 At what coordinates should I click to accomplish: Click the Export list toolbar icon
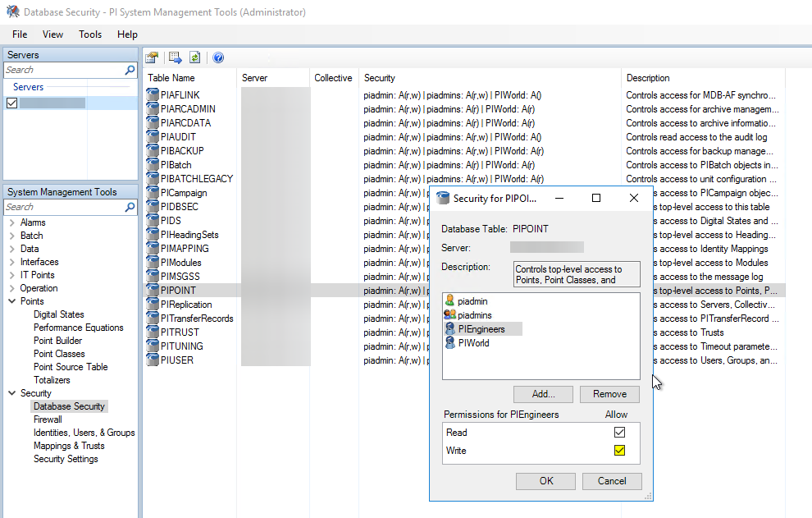[175, 57]
